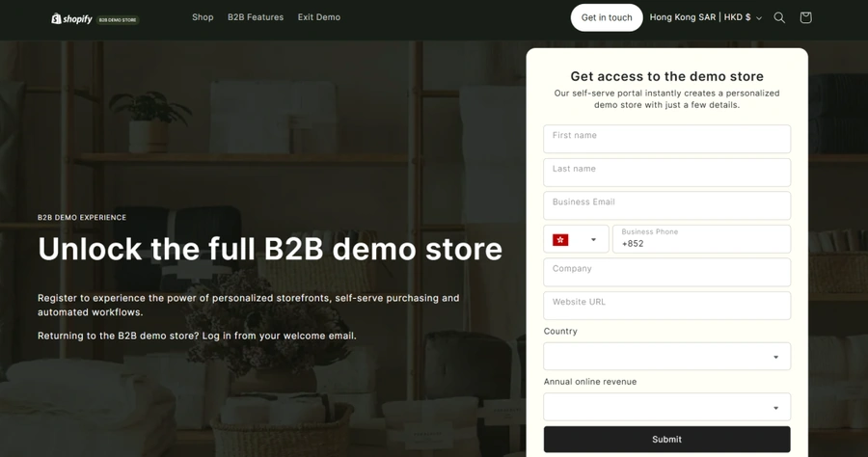
Task: Click the 'B2B DEMO EXPERIENCE' label
Action: coord(82,218)
